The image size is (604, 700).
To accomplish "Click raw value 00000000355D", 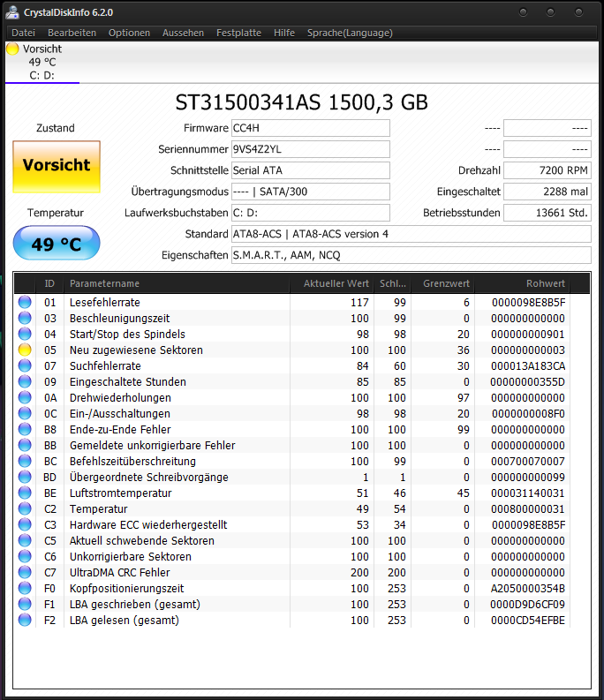I will pyautogui.click(x=527, y=381).
